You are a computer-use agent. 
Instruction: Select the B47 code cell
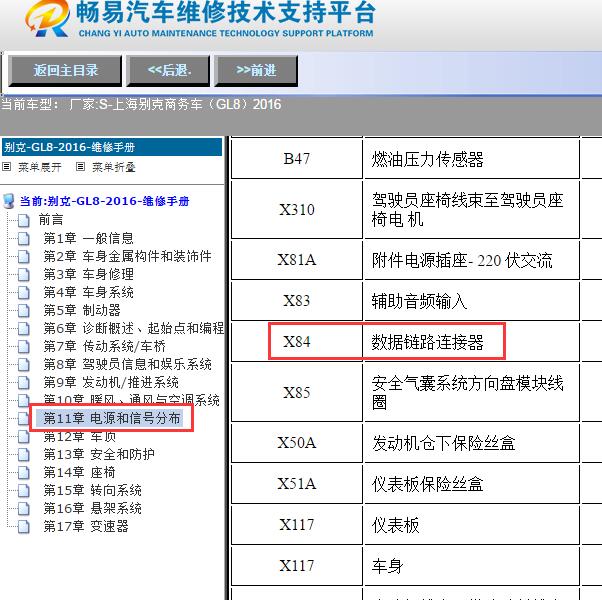coord(297,159)
